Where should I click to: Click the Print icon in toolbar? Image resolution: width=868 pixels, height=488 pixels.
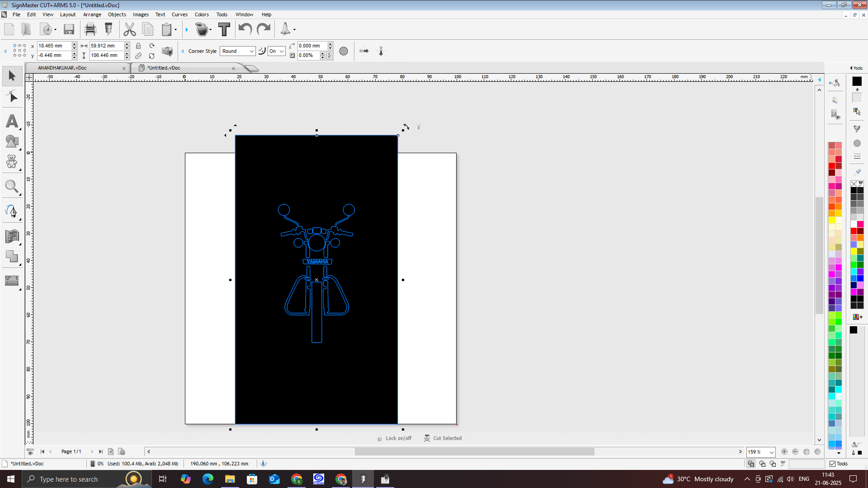point(90,29)
